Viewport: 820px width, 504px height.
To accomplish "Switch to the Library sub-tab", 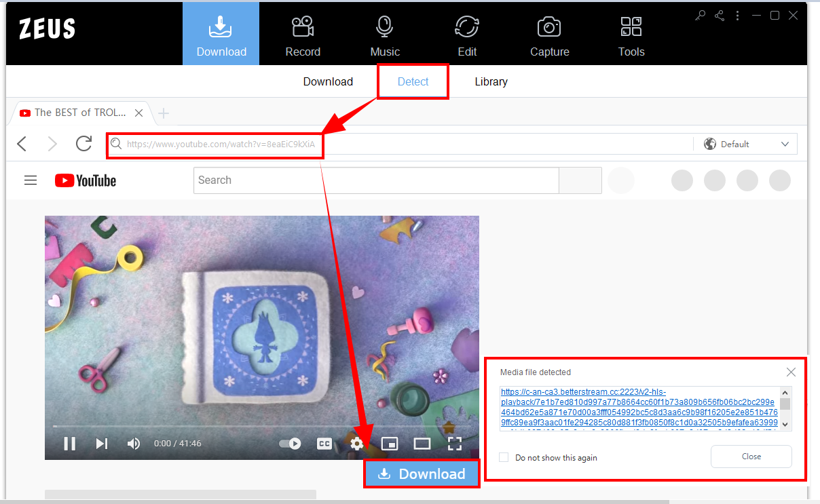I will (491, 82).
